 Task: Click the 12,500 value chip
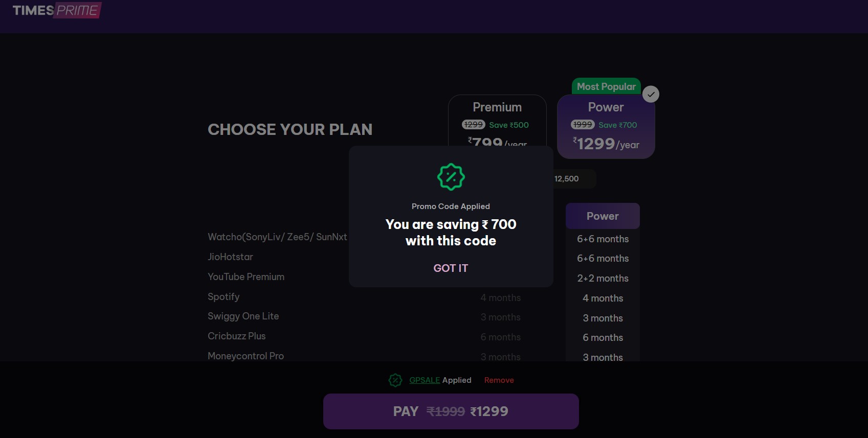(567, 179)
